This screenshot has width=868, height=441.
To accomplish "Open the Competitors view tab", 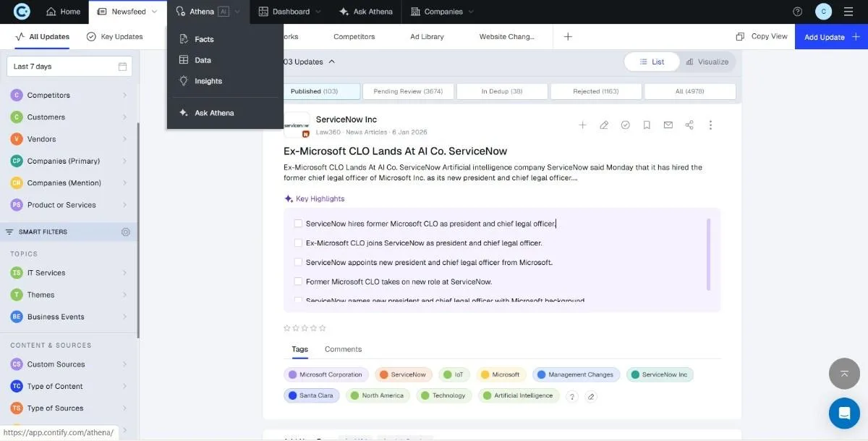I will click(x=354, y=36).
